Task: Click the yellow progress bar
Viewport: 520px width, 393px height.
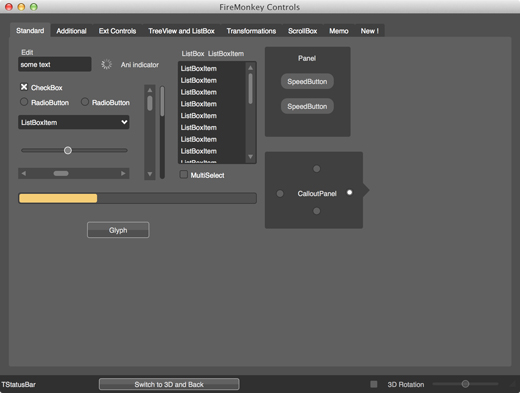Action: click(x=137, y=198)
